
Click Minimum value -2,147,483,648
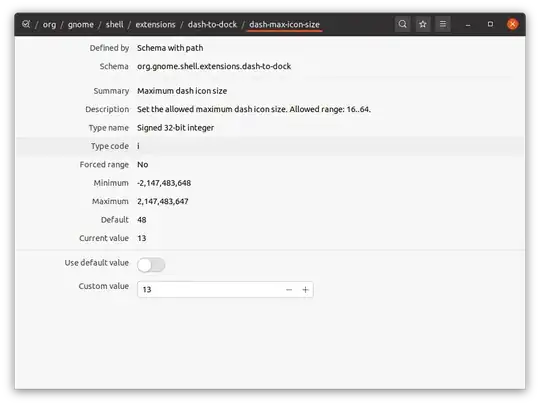tap(164, 183)
